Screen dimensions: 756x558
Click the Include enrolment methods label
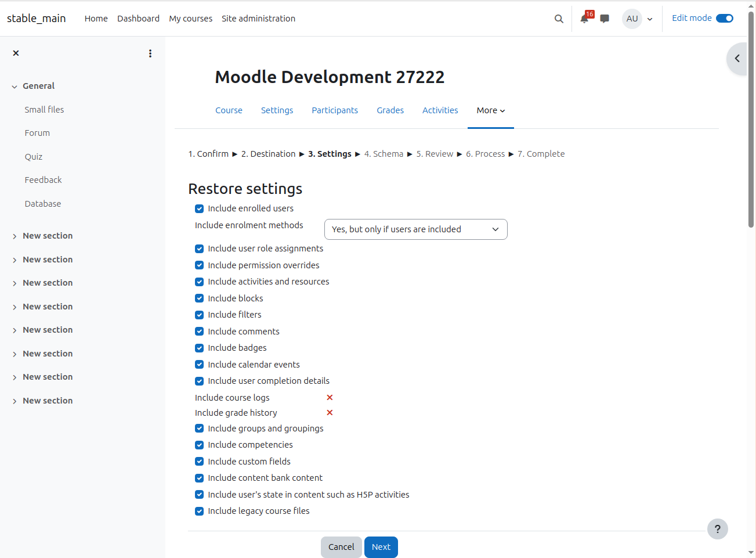[249, 225]
